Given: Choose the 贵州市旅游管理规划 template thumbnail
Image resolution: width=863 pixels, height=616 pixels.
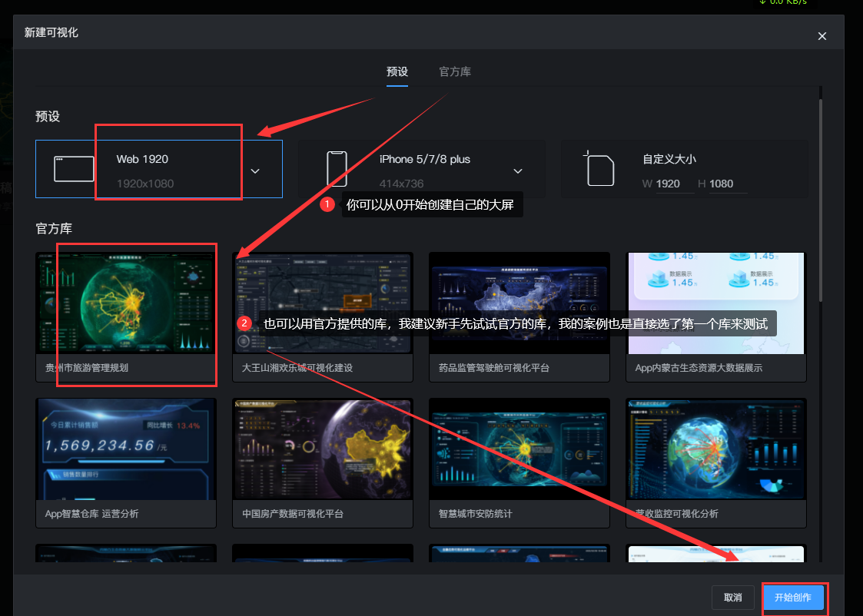Looking at the screenshot, I should pos(126,303).
